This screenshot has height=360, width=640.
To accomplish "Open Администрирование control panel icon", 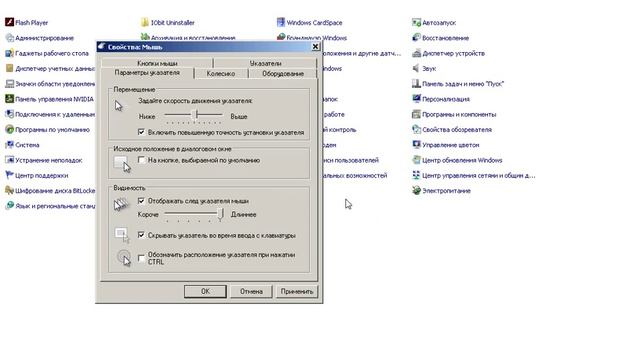I will pos(9,38).
